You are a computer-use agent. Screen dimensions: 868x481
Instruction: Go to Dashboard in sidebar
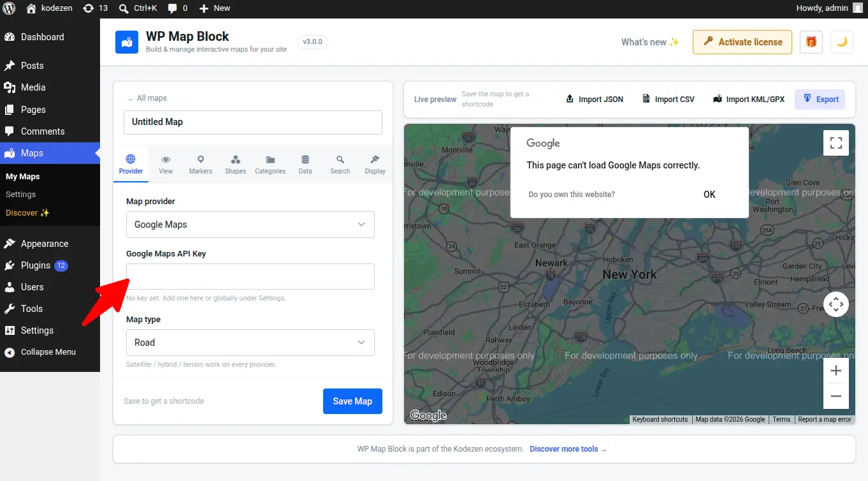(50, 37)
